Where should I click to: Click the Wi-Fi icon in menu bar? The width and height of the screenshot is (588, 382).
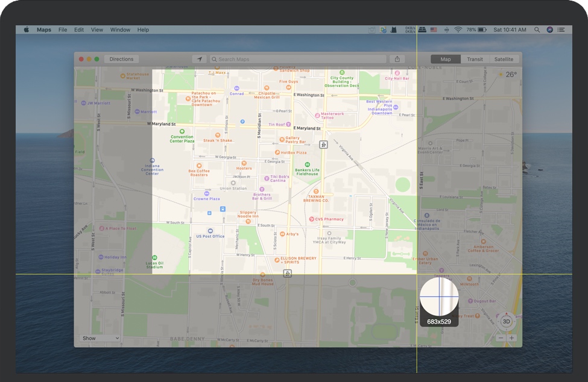pyautogui.click(x=458, y=29)
